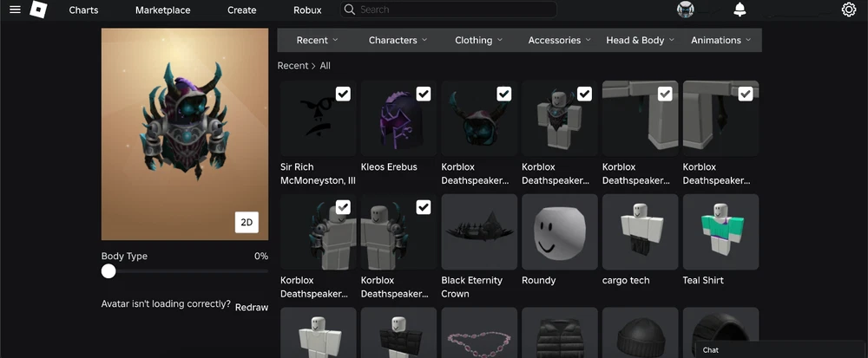Screen dimensions: 868x358
Task: Select the Black Eternity Crown item
Action: (x=478, y=231)
